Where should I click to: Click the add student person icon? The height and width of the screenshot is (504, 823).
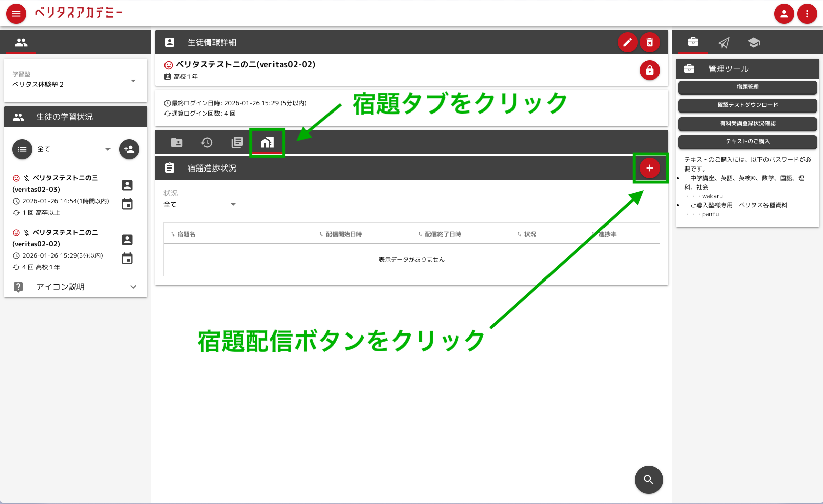[129, 149]
